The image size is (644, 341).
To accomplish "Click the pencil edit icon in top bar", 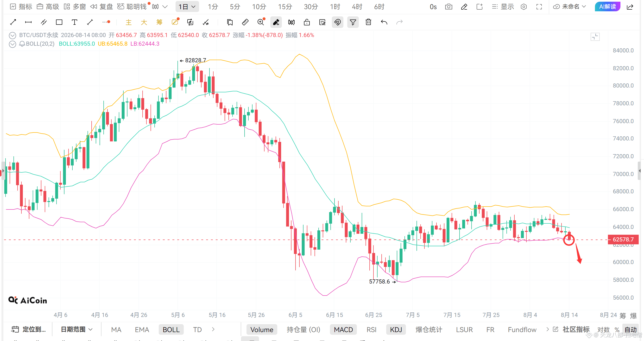I will [464, 7].
